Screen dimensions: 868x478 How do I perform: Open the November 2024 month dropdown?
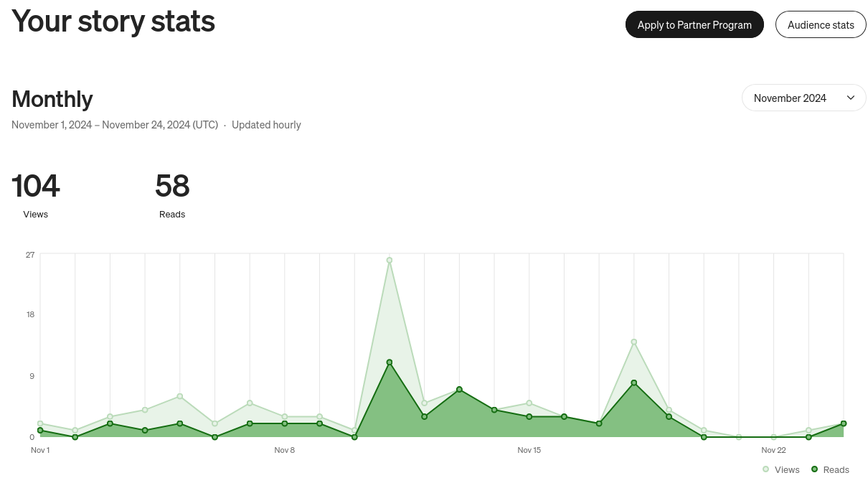(x=803, y=98)
